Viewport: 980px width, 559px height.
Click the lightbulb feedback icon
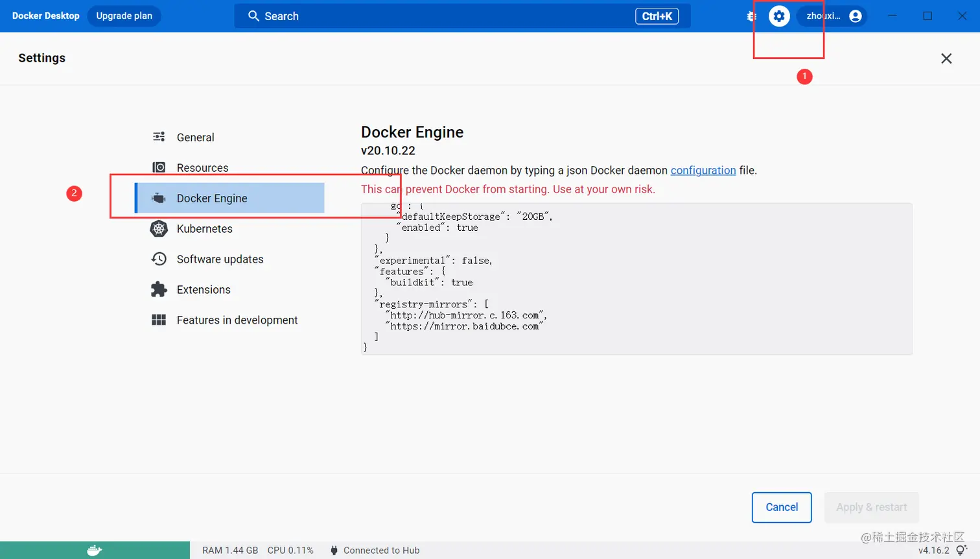[x=962, y=550]
